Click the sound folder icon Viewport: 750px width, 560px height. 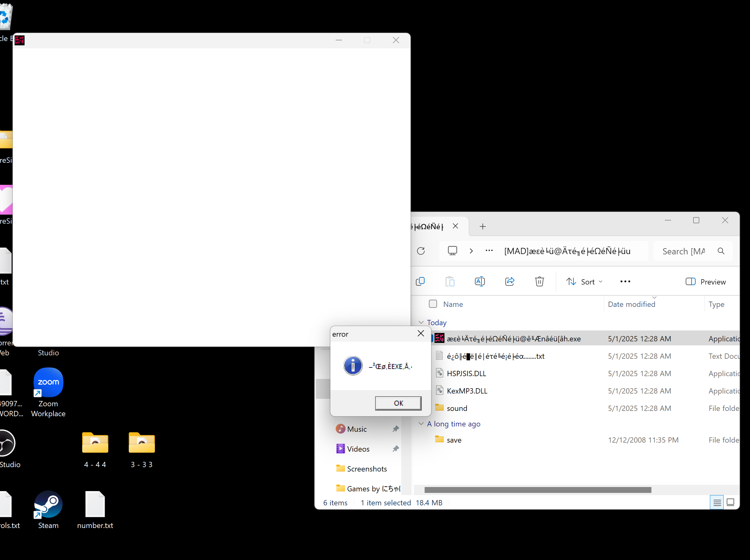[x=439, y=407]
